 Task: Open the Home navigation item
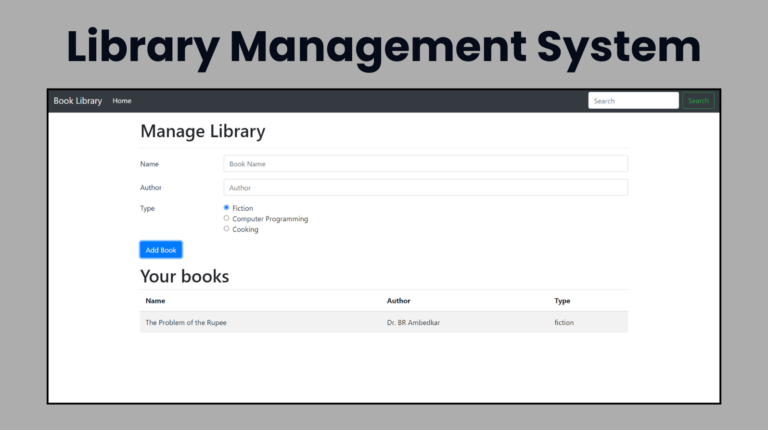click(x=122, y=101)
